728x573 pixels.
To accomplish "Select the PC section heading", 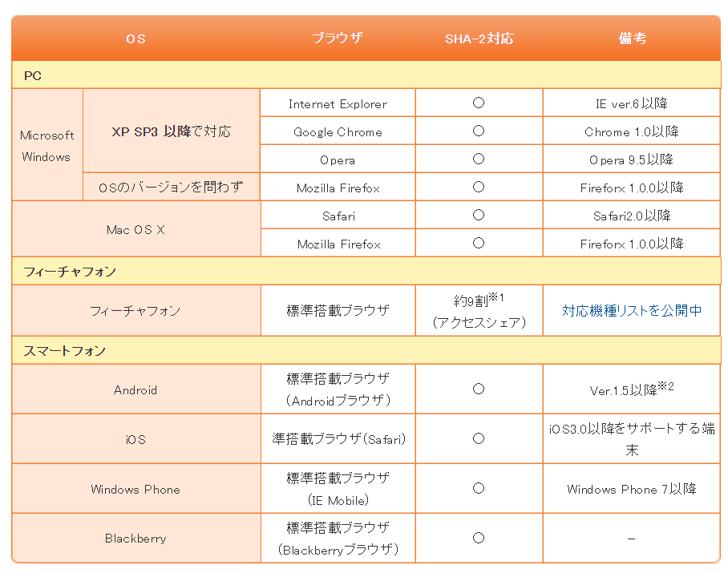I will [366, 75].
